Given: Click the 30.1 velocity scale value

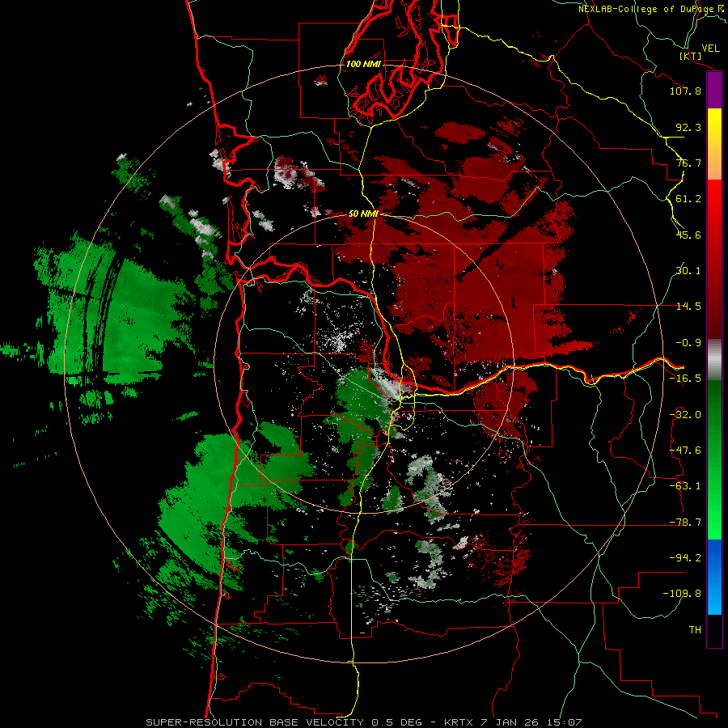Looking at the screenshot, I should click(x=688, y=271).
